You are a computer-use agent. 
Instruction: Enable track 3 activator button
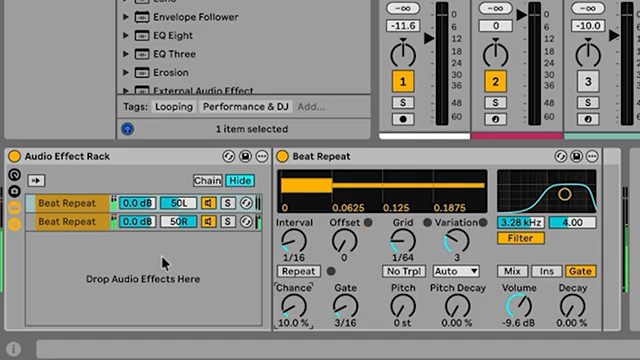click(588, 82)
